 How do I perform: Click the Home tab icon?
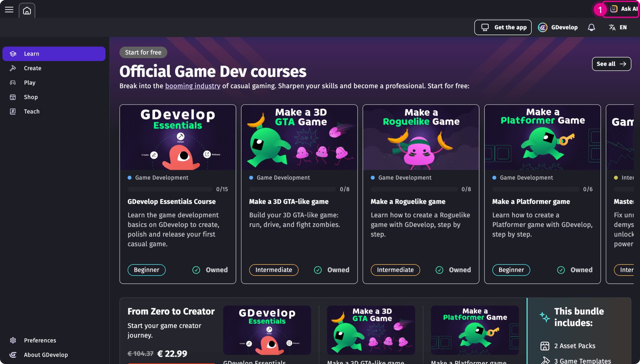coord(27,11)
